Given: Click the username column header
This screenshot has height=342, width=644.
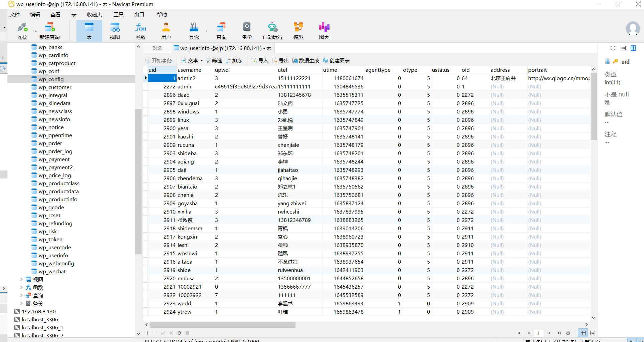Looking at the screenshot, I should [x=195, y=70].
